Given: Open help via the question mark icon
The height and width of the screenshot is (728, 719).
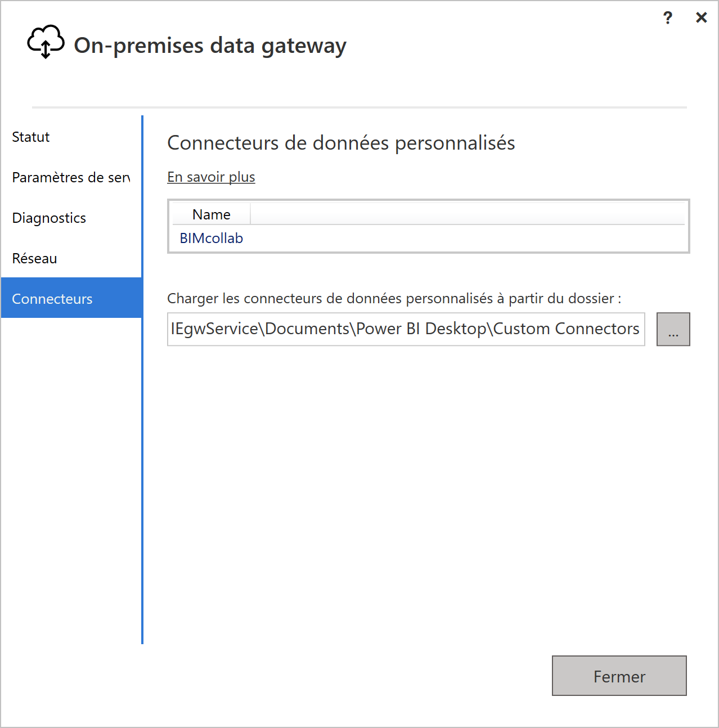Looking at the screenshot, I should pos(668,18).
